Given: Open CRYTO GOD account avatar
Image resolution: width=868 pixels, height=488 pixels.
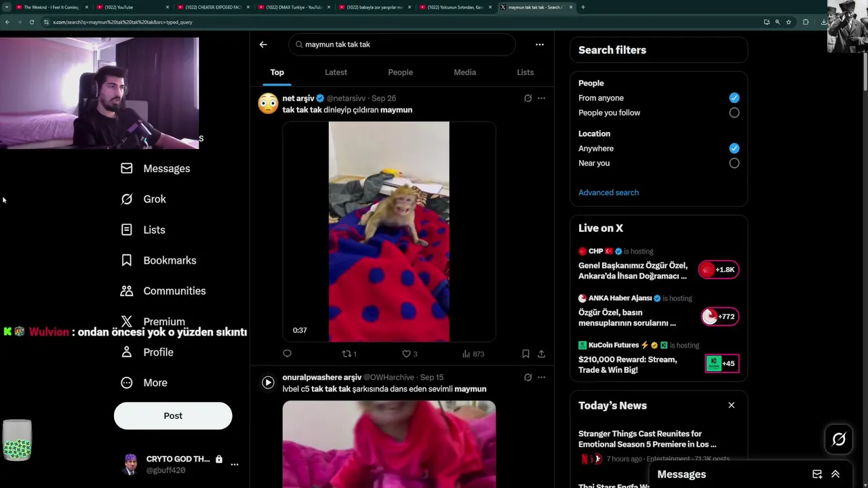Looking at the screenshot, I should tap(131, 464).
